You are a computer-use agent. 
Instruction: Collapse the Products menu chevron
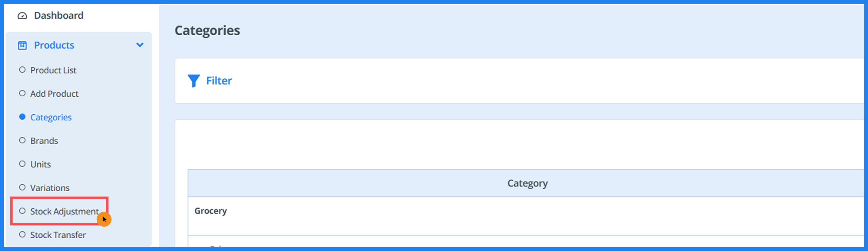(x=140, y=45)
